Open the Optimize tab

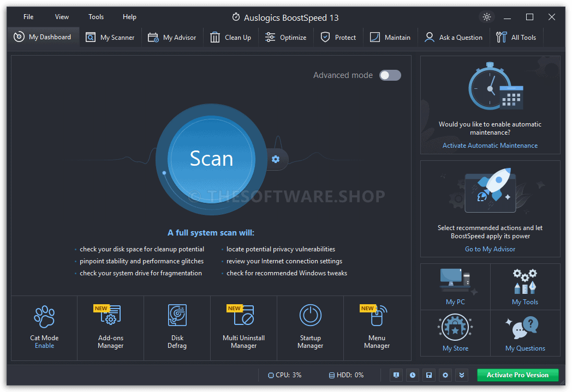pyautogui.click(x=286, y=37)
